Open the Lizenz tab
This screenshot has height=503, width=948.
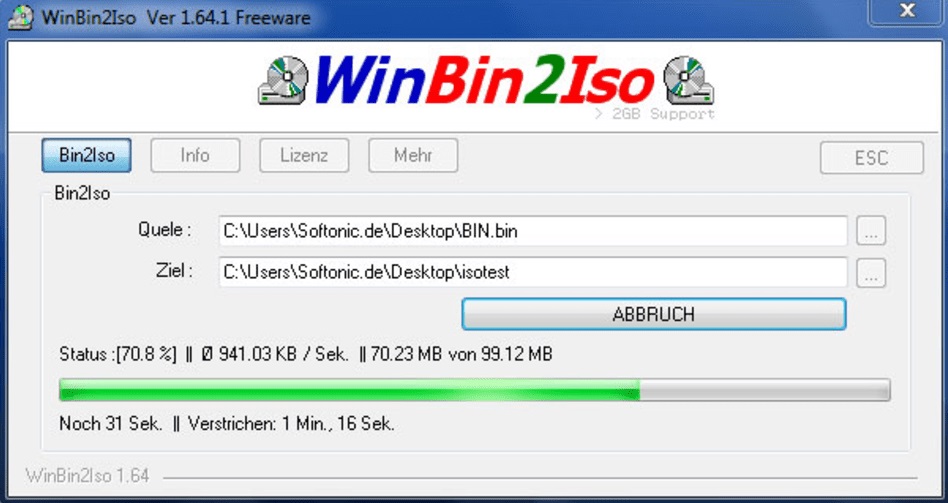(x=304, y=155)
